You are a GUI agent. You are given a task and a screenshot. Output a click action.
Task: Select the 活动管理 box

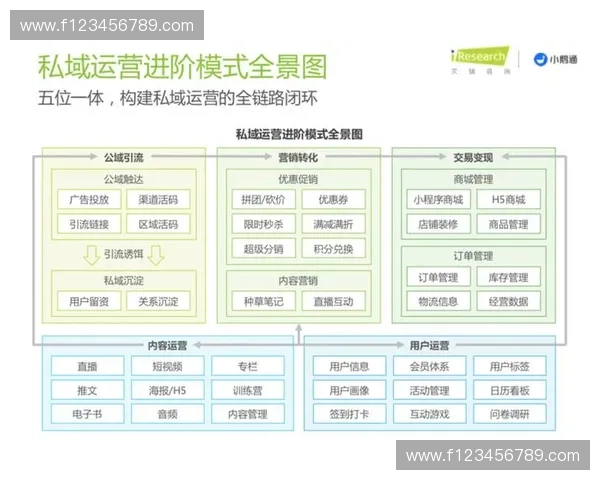tap(429, 390)
